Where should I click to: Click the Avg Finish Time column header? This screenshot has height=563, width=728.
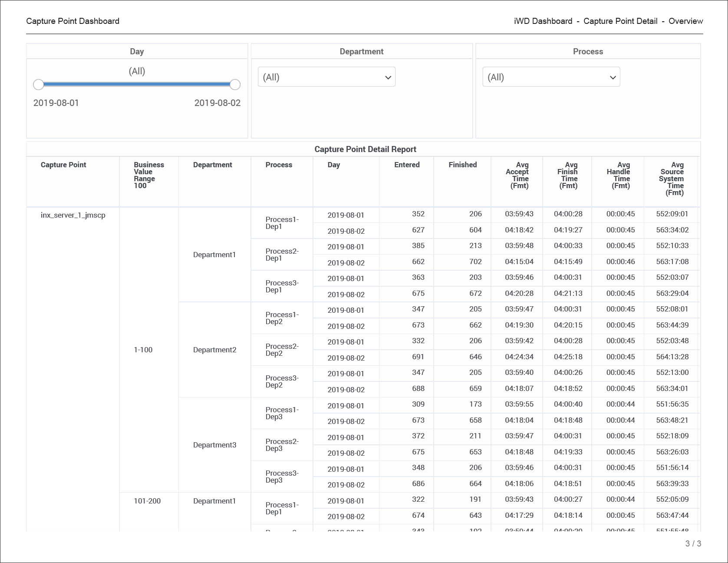point(567,175)
